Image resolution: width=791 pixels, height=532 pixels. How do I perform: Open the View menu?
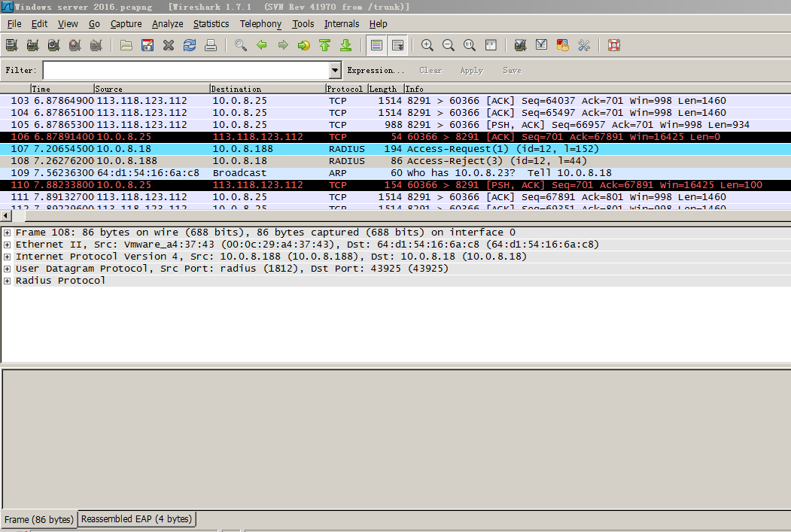68,23
